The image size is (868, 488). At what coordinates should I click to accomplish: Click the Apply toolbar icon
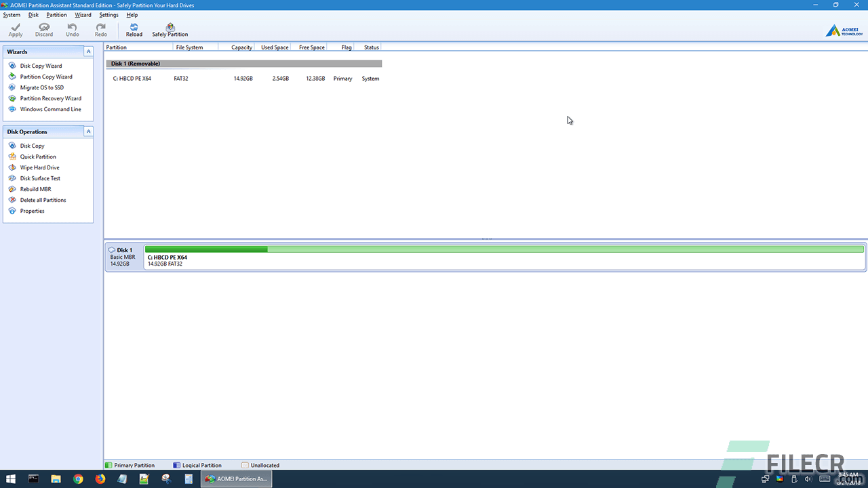(15, 30)
